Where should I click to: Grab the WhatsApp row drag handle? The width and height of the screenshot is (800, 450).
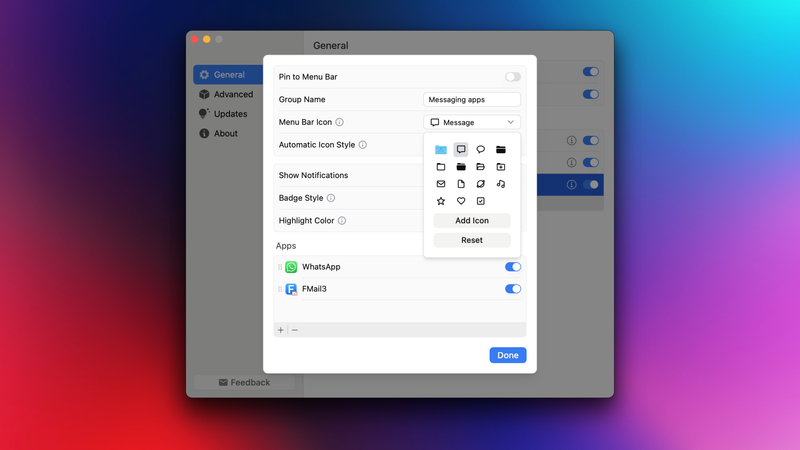point(280,267)
